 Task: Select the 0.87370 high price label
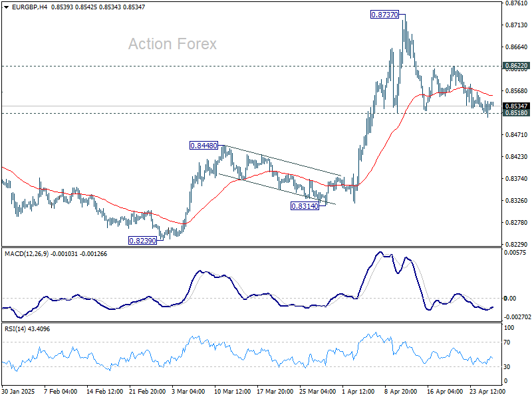384,15
